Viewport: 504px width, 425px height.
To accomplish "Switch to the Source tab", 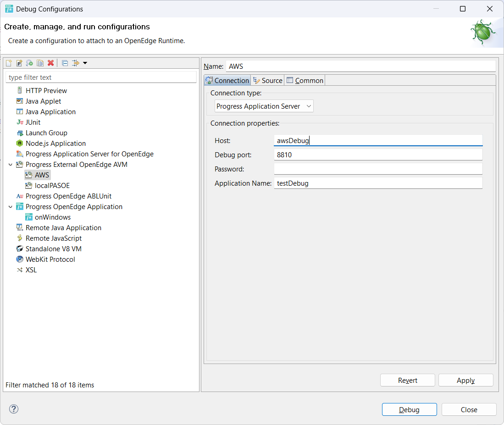I will coord(268,80).
